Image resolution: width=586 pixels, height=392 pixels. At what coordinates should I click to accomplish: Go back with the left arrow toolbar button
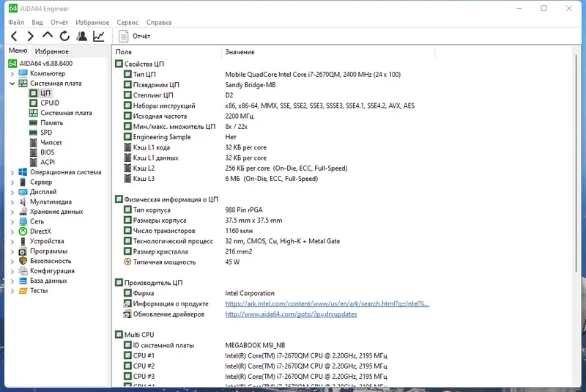[x=14, y=36]
